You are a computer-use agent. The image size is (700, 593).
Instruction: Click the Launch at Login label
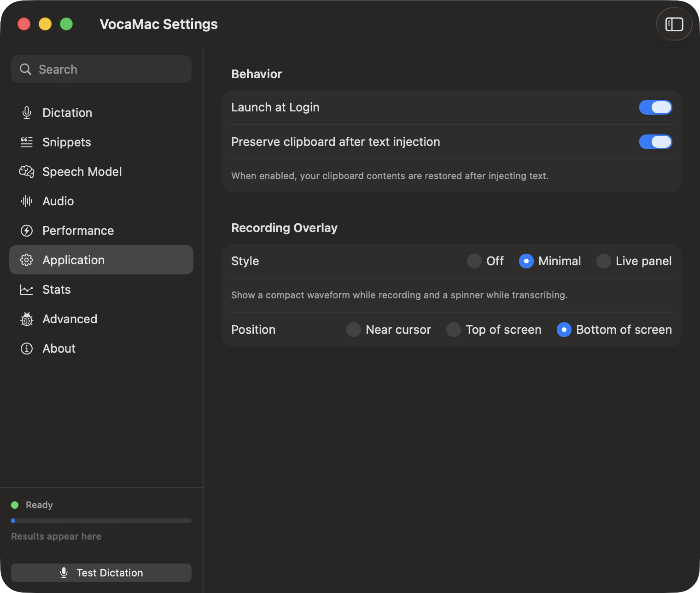tap(275, 107)
